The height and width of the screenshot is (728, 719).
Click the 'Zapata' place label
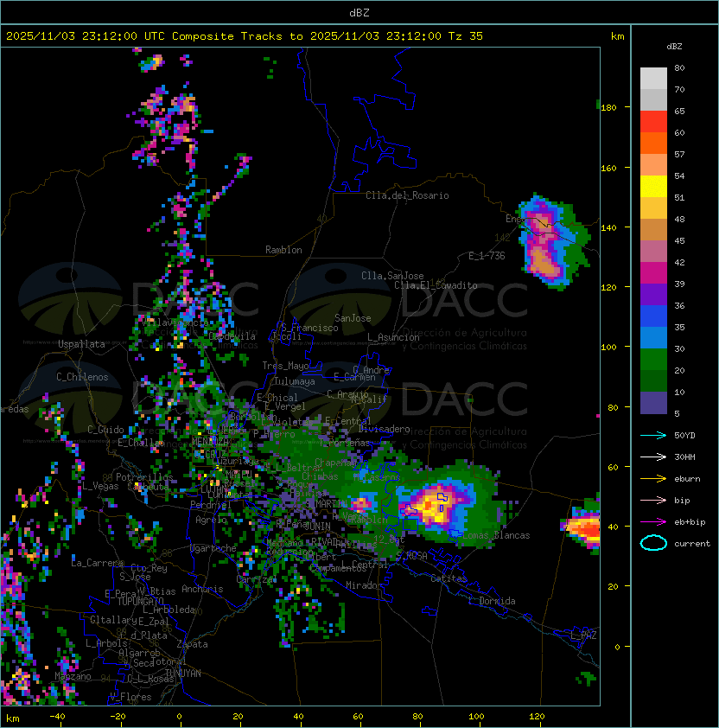point(192,644)
